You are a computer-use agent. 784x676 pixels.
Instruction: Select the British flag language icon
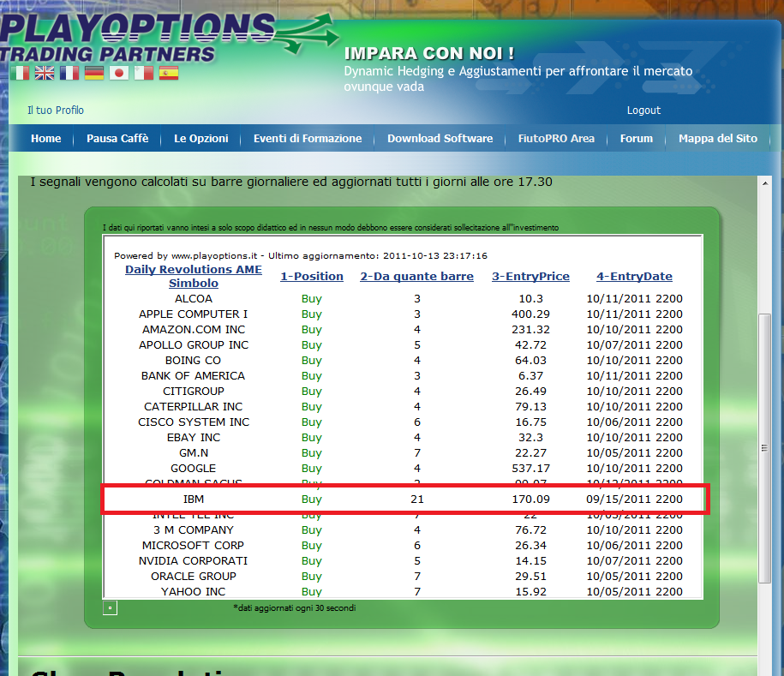(x=45, y=73)
